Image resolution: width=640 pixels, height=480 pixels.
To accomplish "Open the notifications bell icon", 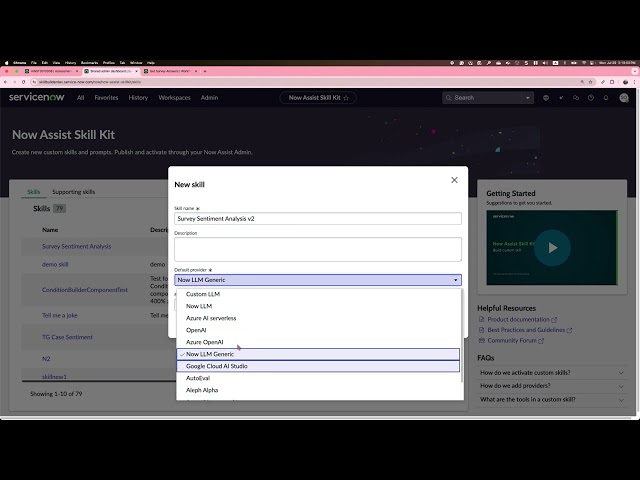I will pos(606,98).
